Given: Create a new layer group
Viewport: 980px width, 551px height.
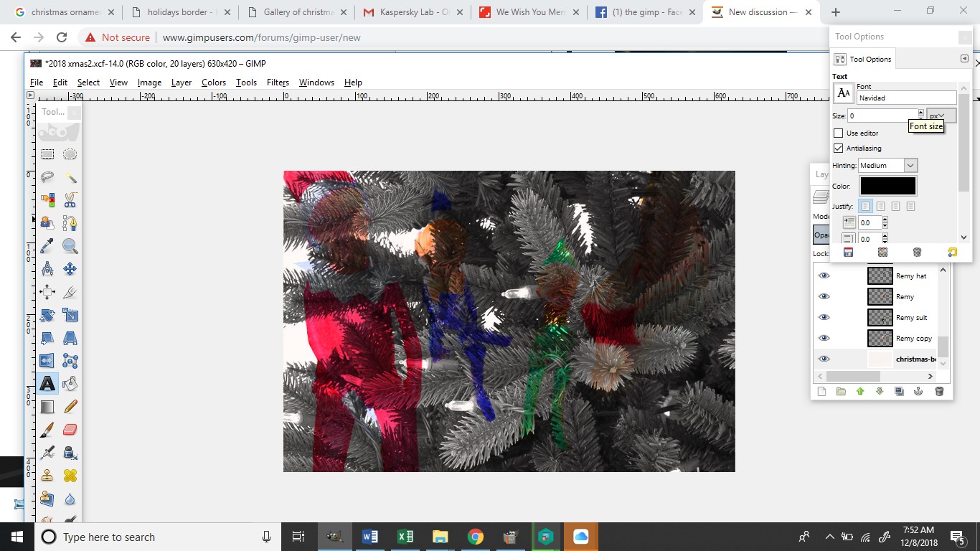Looking at the screenshot, I should 841,391.
